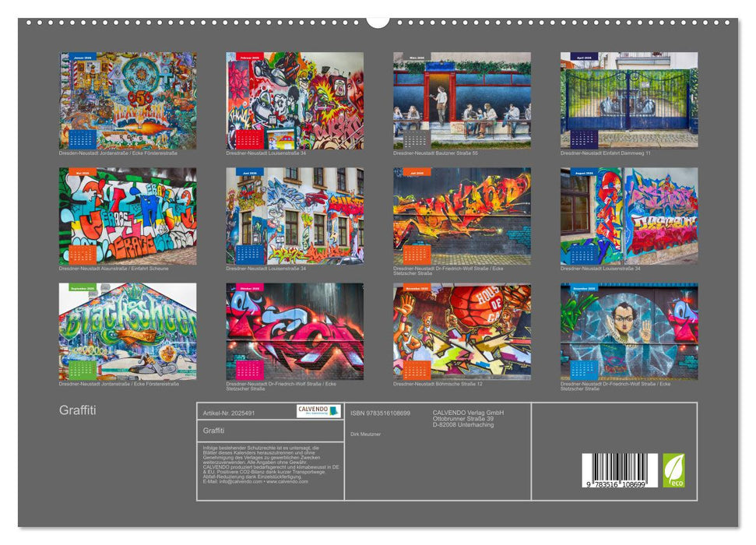This screenshot has width=756, height=545.
Task: Select the red Januar 2026 month banner
Action: [x=84, y=57]
